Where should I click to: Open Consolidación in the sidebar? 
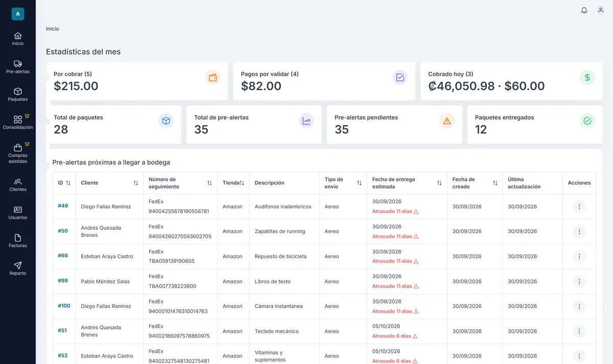click(18, 123)
